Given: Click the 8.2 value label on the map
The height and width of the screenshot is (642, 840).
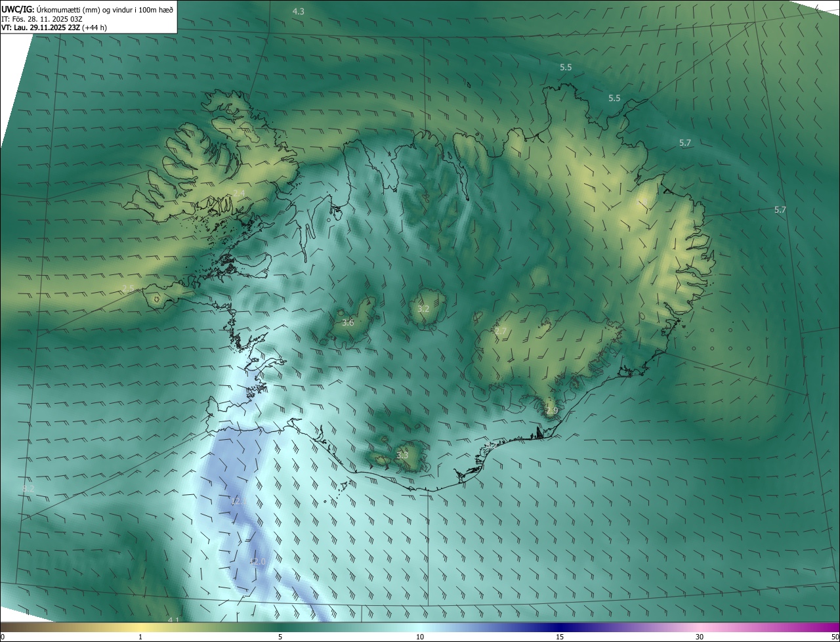Looking at the screenshot, I should (28, 488).
